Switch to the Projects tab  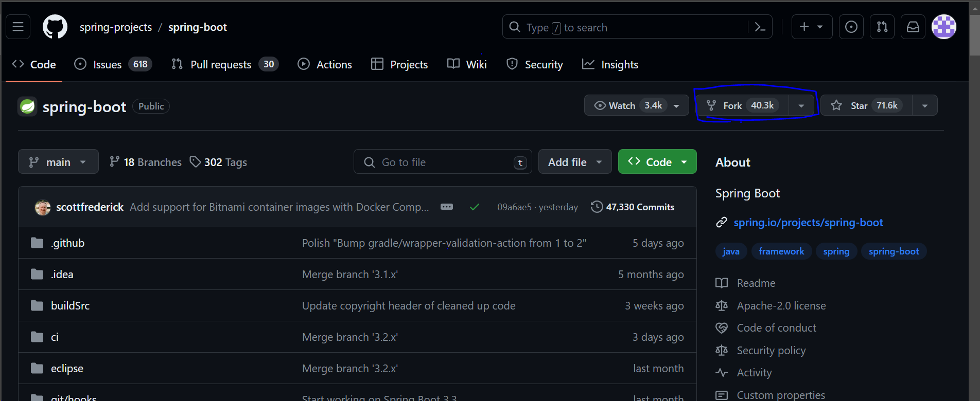pos(399,64)
